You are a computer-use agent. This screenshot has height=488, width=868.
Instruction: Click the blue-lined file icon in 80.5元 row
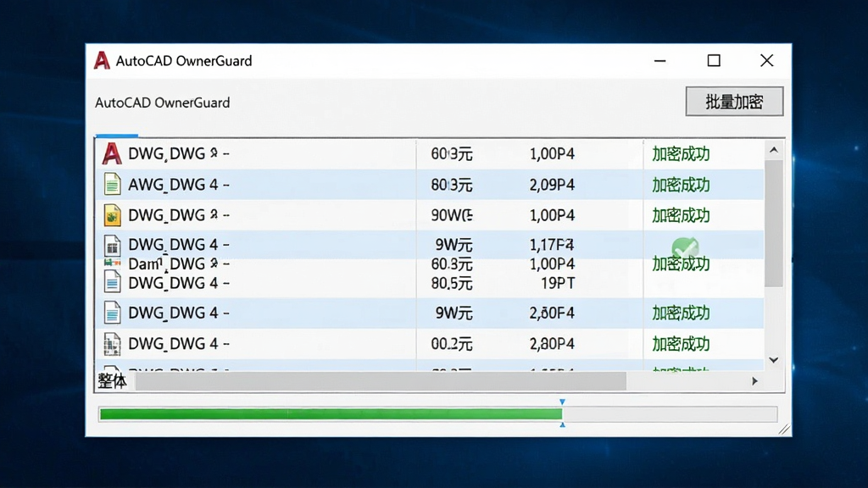point(113,281)
